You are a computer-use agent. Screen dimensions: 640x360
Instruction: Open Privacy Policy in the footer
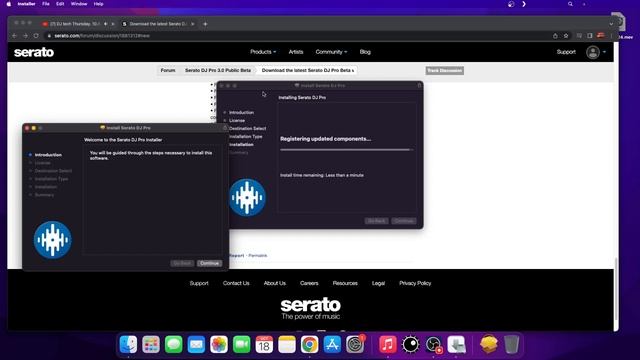point(415,283)
